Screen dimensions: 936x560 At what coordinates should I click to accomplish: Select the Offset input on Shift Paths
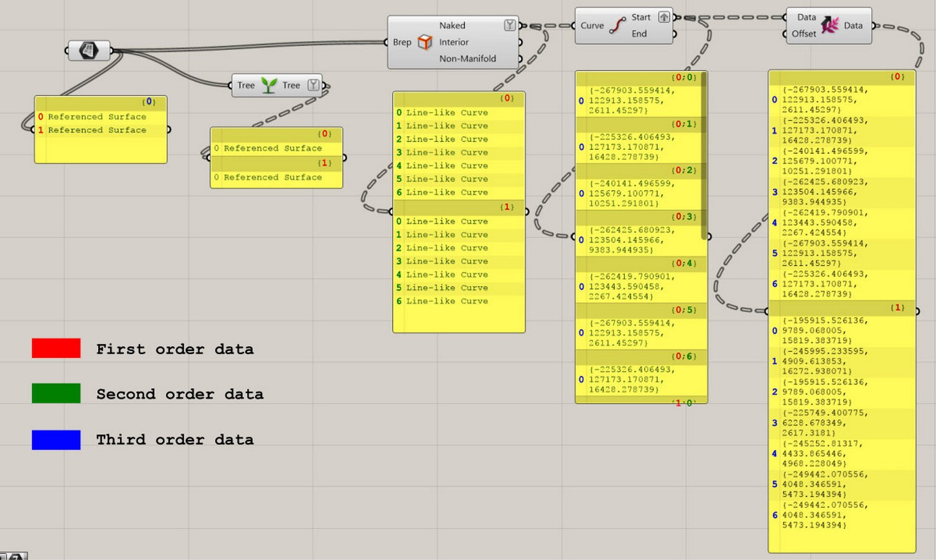[803, 34]
